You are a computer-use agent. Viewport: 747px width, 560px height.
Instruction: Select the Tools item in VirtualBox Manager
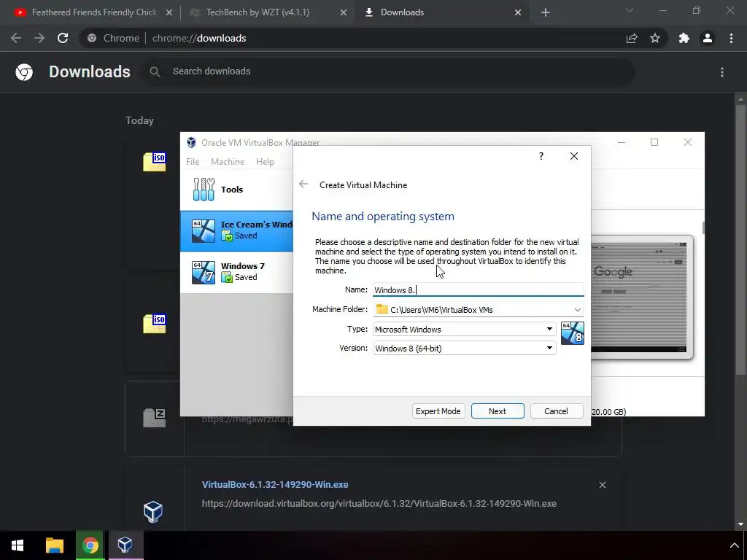[x=237, y=190]
